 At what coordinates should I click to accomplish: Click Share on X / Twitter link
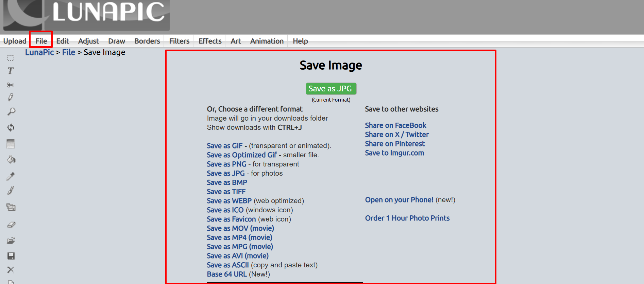coord(397,135)
